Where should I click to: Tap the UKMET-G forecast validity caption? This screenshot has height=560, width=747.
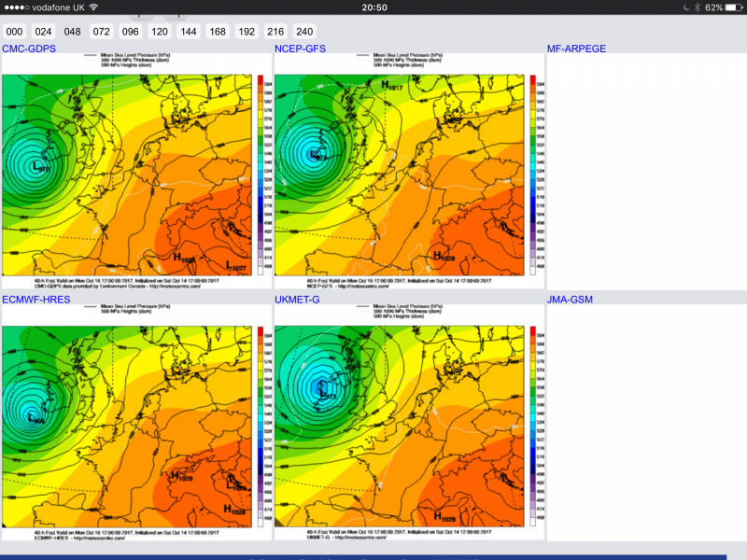click(400, 534)
